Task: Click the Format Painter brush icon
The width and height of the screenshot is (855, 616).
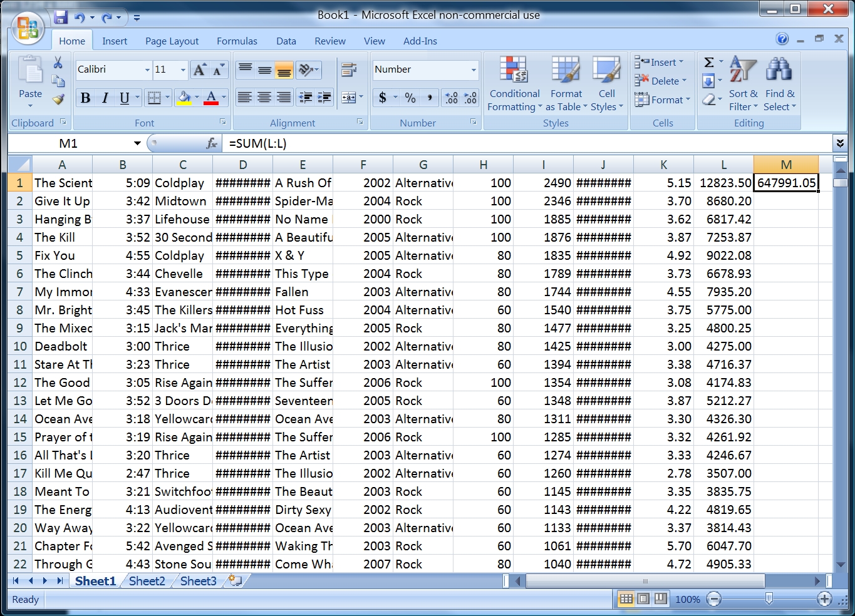Action: 58,99
